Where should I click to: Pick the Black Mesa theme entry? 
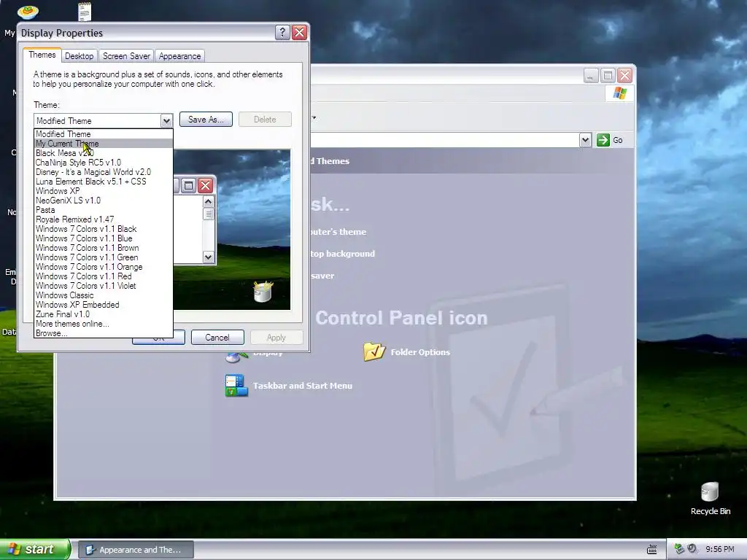coord(104,153)
